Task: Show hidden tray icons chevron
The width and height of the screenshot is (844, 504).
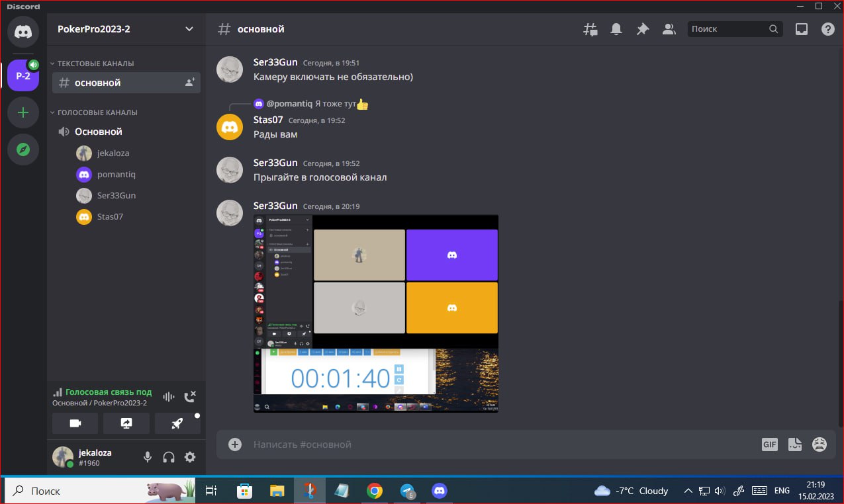Action: coord(688,491)
